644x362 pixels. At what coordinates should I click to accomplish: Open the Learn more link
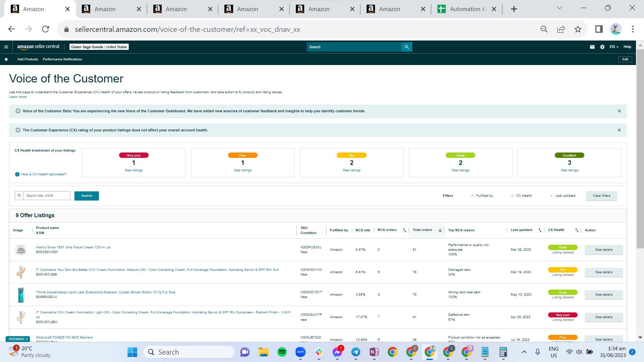click(18, 97)
